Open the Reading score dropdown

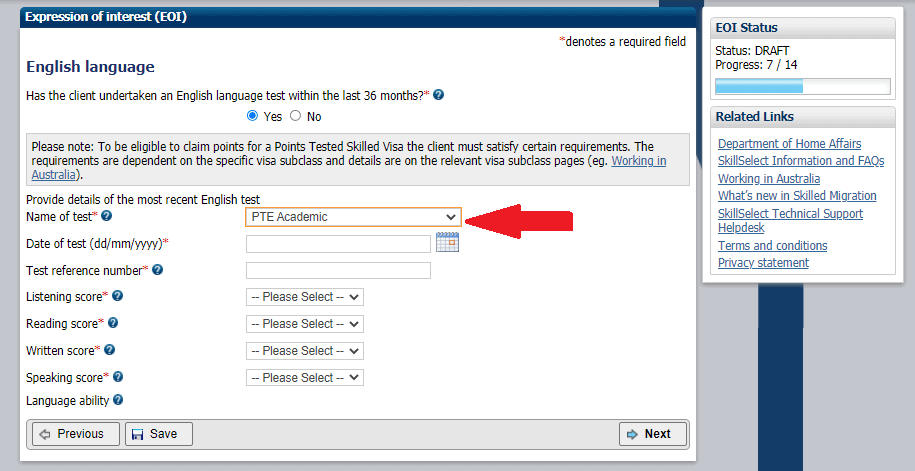(x=304, y=324)
